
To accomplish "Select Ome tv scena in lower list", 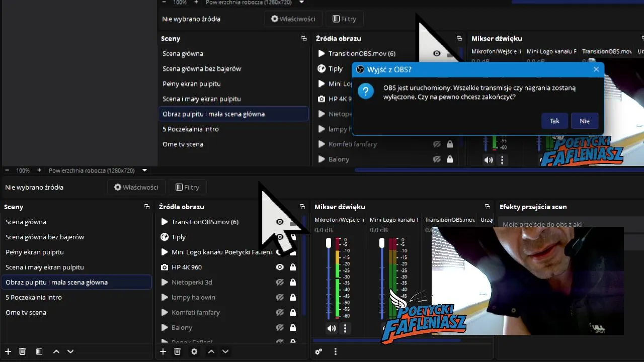I will click(76, 312).
